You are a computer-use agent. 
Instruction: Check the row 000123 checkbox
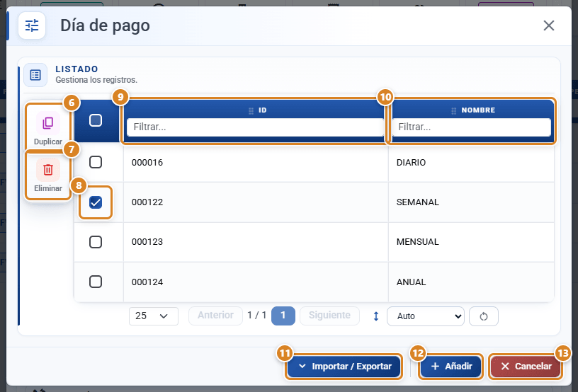96,242
